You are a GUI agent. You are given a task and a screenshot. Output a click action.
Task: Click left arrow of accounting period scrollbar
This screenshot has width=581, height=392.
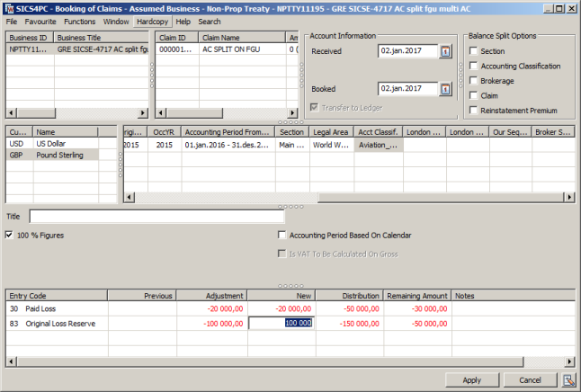click(x=129, y=197)
